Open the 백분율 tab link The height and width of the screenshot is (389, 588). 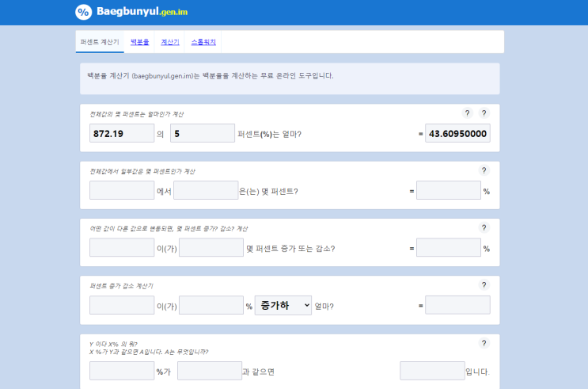tap(139, 42)
